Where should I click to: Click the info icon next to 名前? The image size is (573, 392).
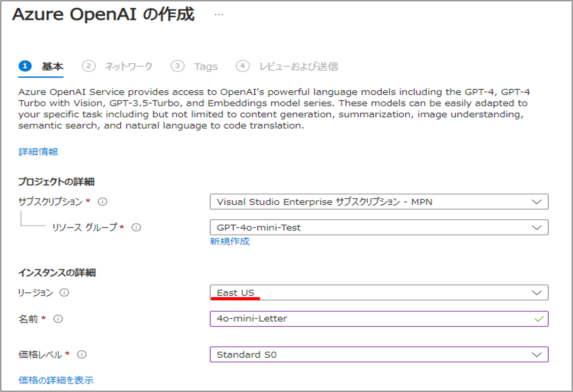pyautogui.click(x=58, y=319)
